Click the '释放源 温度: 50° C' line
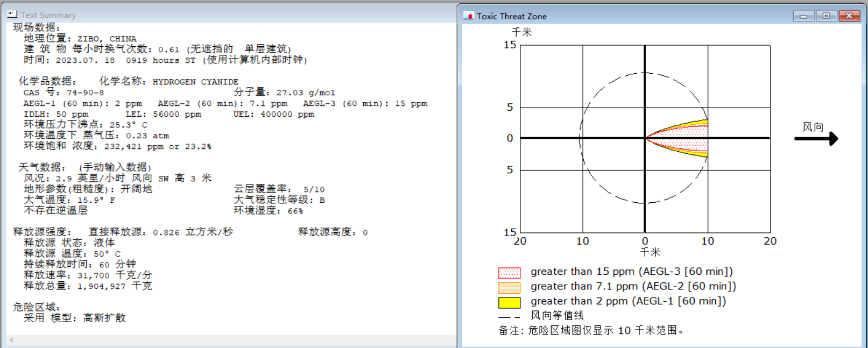 [x=72, y=253]
